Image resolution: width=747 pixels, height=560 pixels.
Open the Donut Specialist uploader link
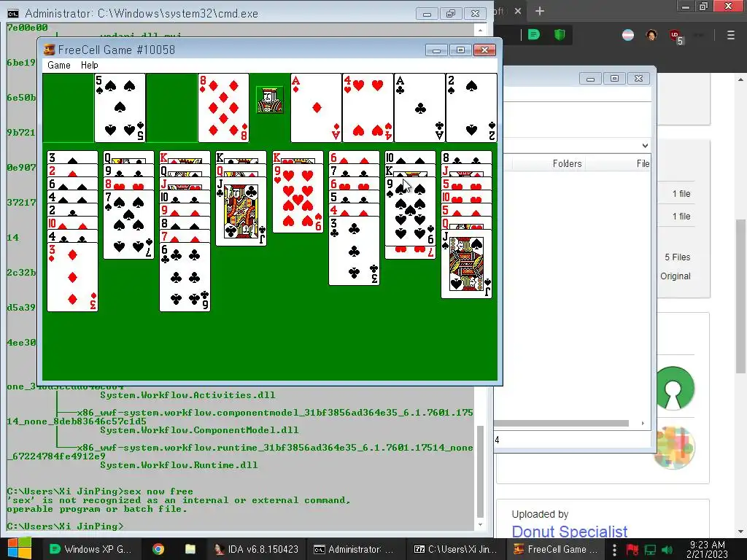tap(569, 532)
